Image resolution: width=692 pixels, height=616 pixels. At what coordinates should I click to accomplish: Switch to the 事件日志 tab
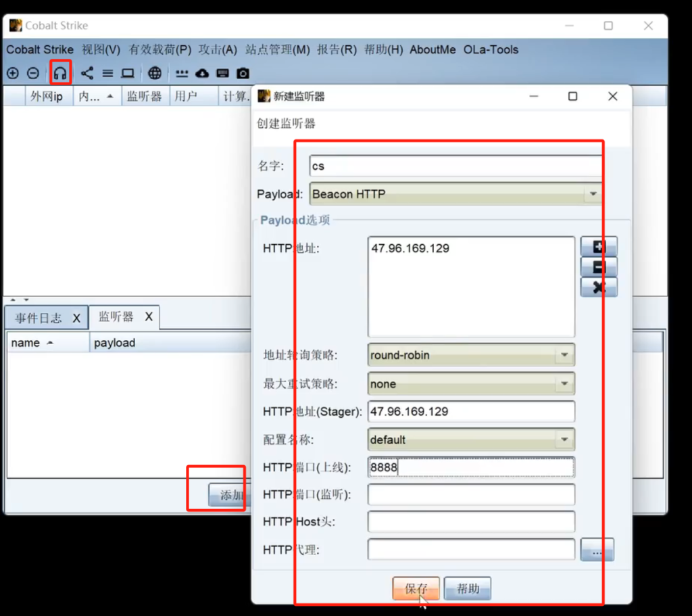[x=38, y=318]
